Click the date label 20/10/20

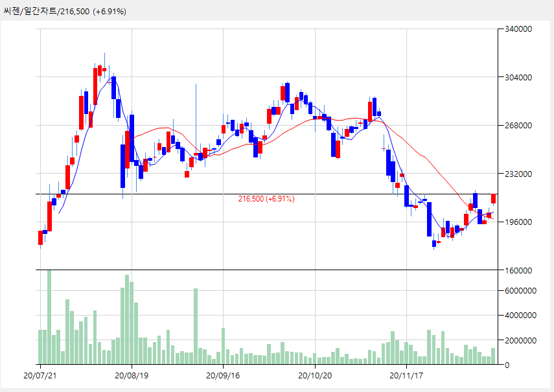coord(315,375)
